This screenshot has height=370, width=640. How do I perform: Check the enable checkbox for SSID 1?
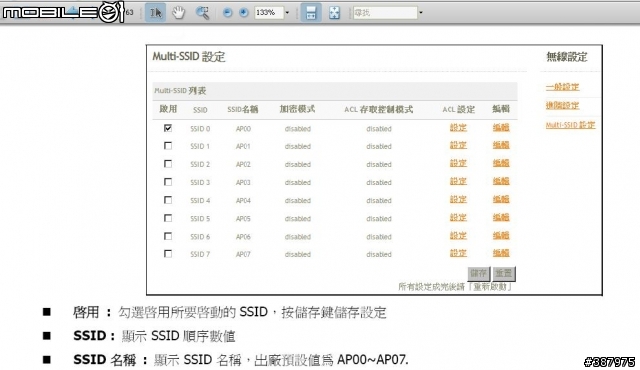click(168, 146)
